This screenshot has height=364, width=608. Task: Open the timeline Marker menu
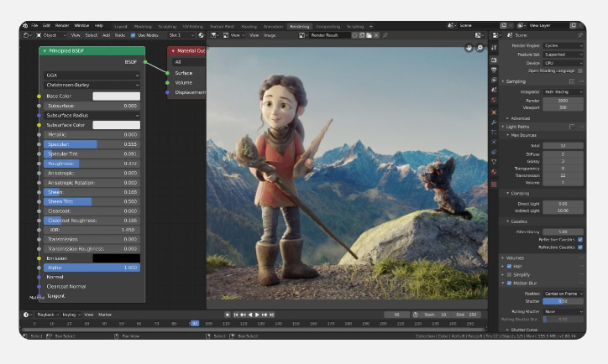pyautogui.click(x=105, y=315)
